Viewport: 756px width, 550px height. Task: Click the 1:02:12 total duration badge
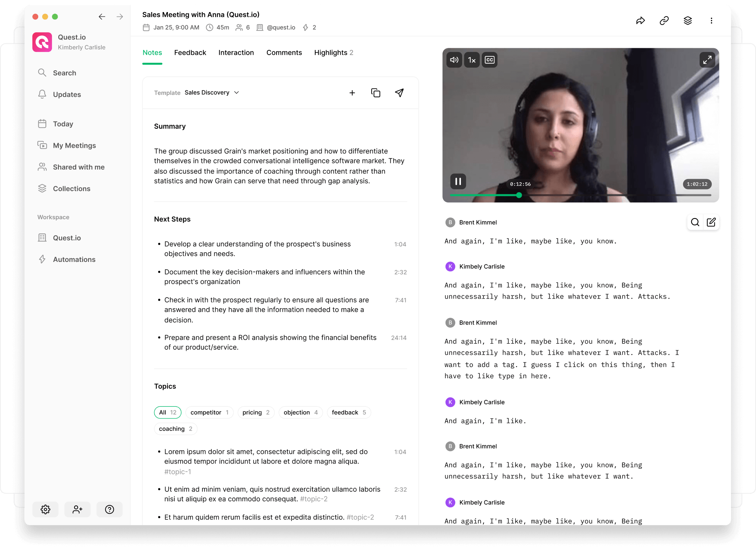click(x=697, y=184)
